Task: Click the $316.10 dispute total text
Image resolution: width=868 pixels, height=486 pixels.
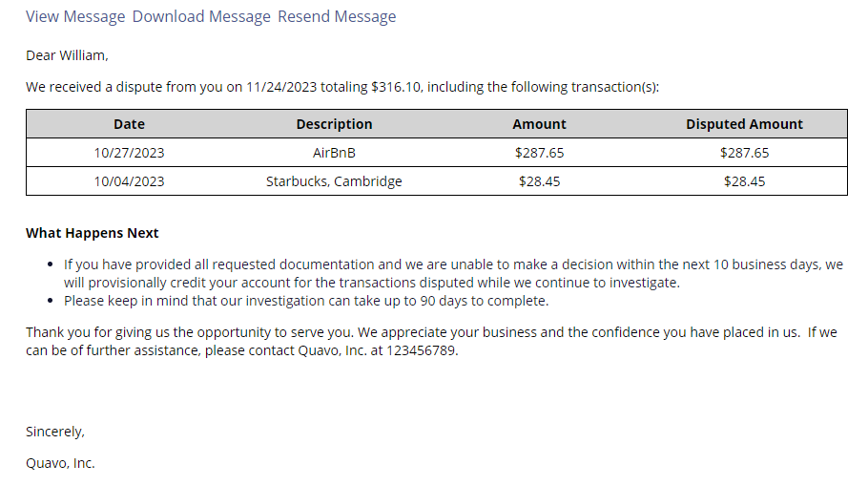Action: (x=396, y=87)
